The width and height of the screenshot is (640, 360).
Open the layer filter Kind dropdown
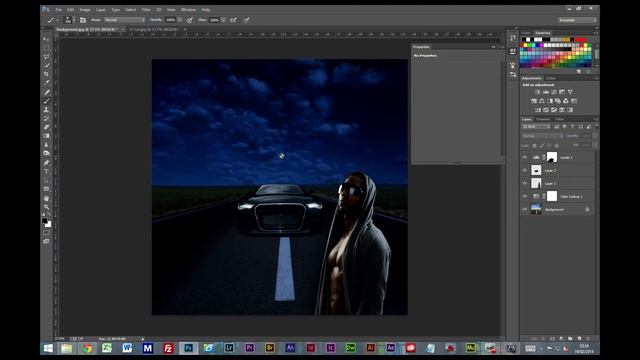[x=536, y=127]
